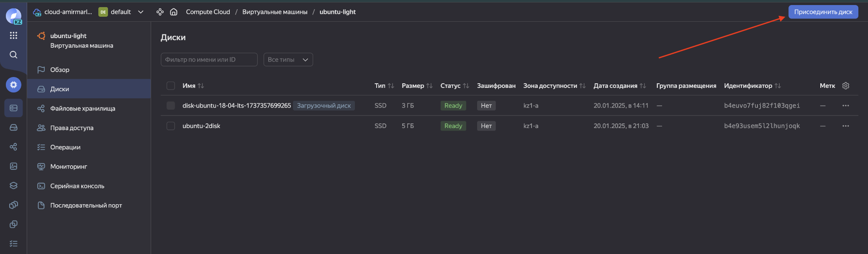
Task: Expand the 'Все типы' type filter dropdown
Action: click(x=288, y=59)
